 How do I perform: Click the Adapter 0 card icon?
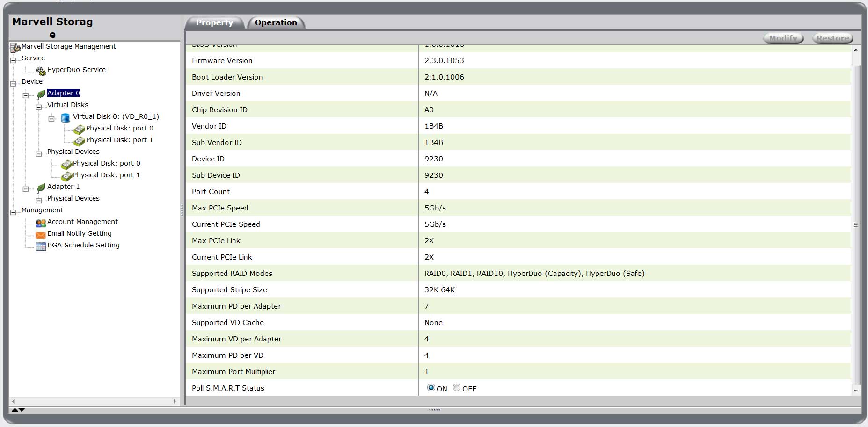click(x=41, y=94)
